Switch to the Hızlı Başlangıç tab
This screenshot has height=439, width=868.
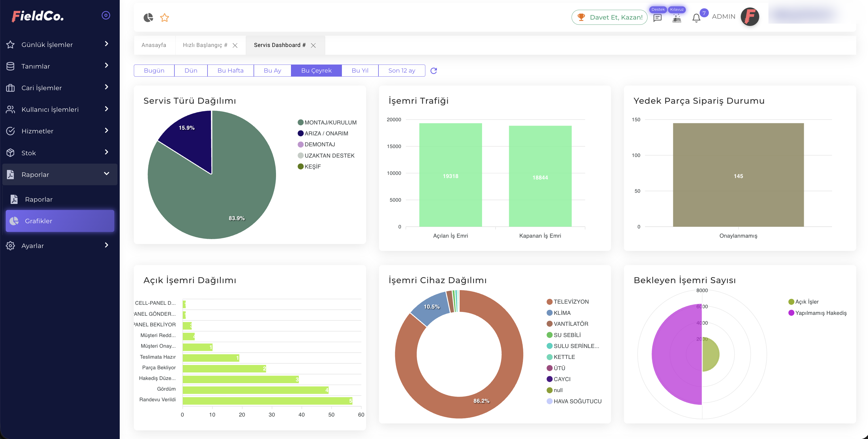tap(205, 45)
